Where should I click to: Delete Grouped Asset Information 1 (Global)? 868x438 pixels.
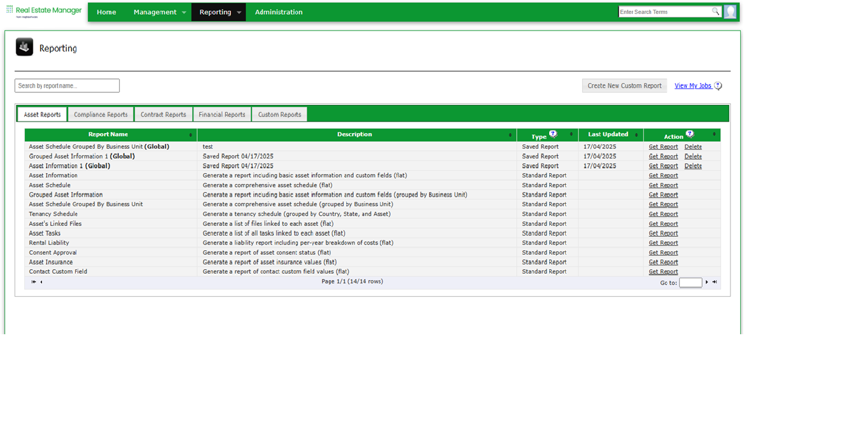[693, 156]
